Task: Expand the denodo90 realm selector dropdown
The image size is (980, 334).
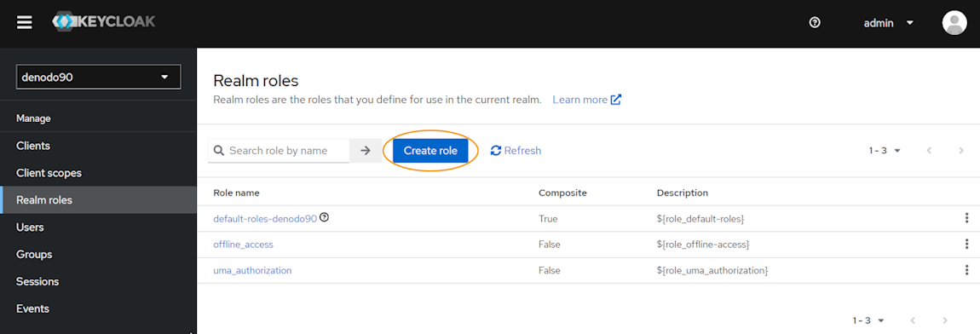Action: point(99,78)
